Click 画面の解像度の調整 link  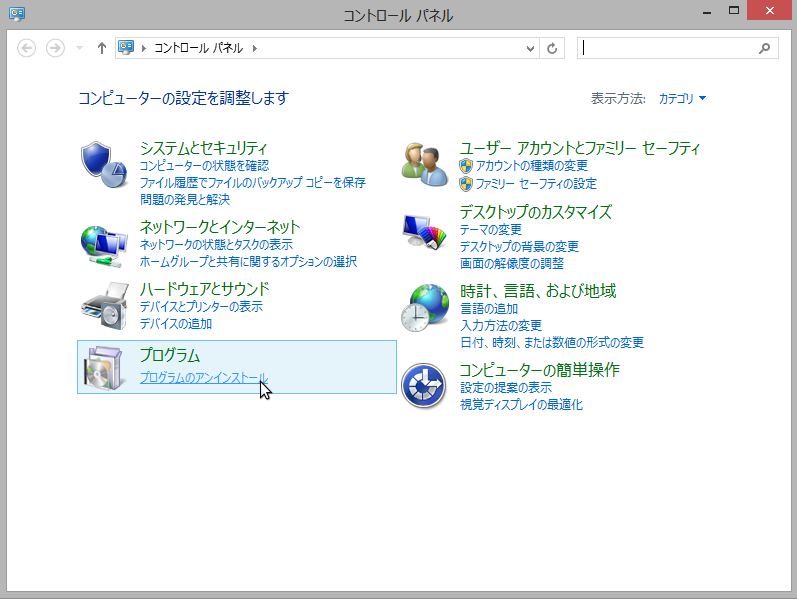tap(512, 263)
